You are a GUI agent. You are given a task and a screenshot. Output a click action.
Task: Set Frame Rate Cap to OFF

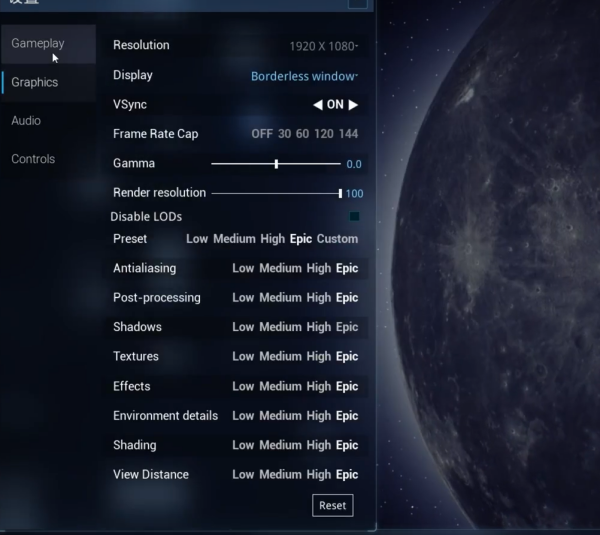[262, 134]
